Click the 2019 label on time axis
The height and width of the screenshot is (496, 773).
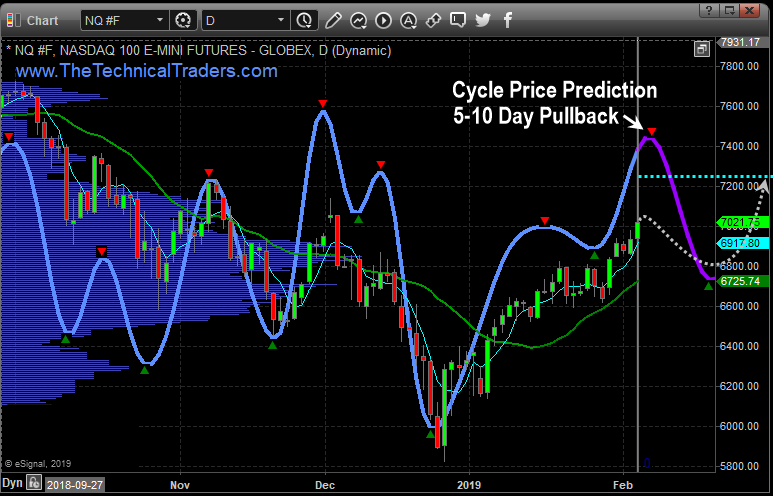[469, 485]
